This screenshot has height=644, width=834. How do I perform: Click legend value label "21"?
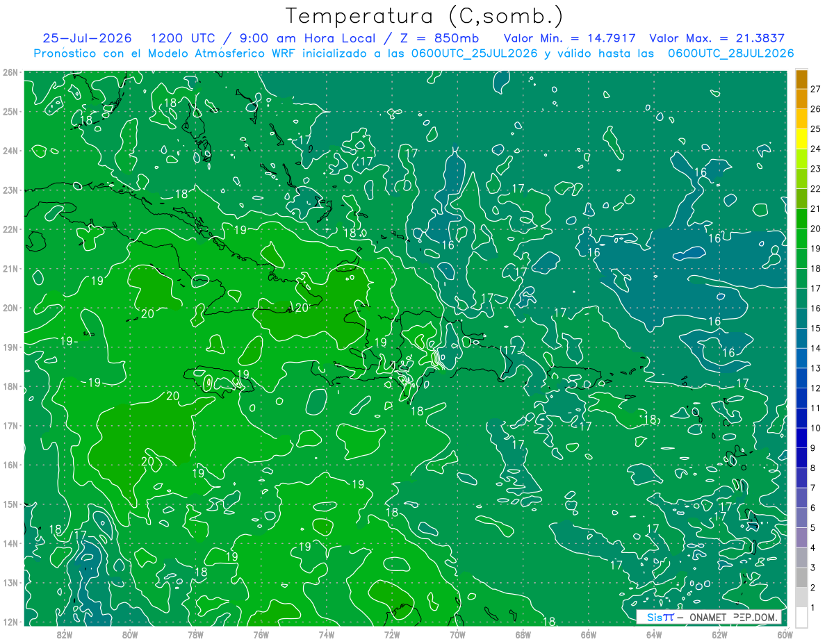coord(815,208)
